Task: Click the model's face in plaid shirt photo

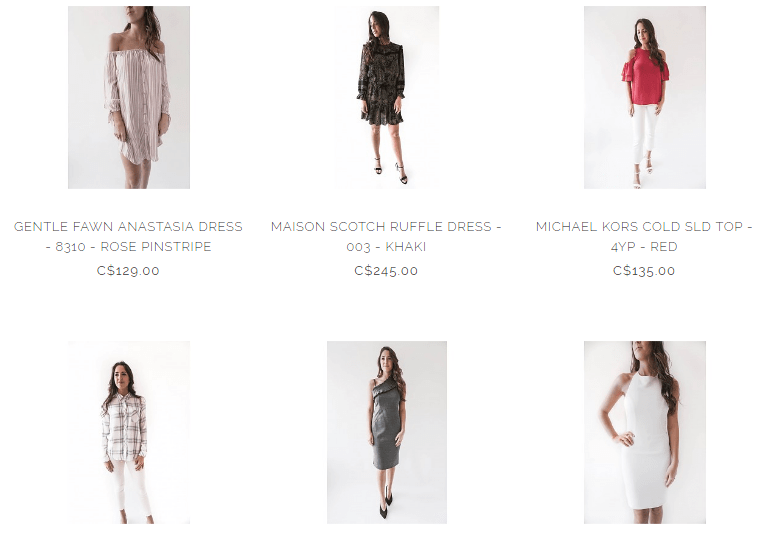Action: 122,375
